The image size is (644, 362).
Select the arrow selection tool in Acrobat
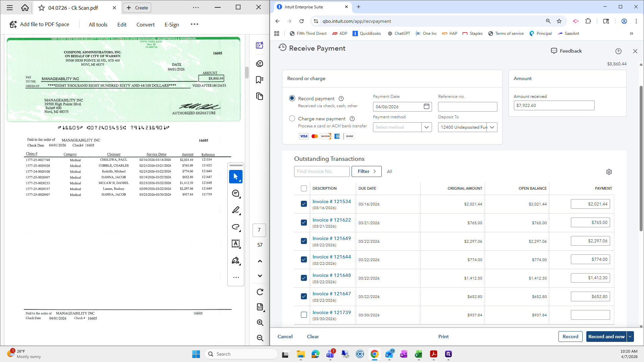[236, 177]
